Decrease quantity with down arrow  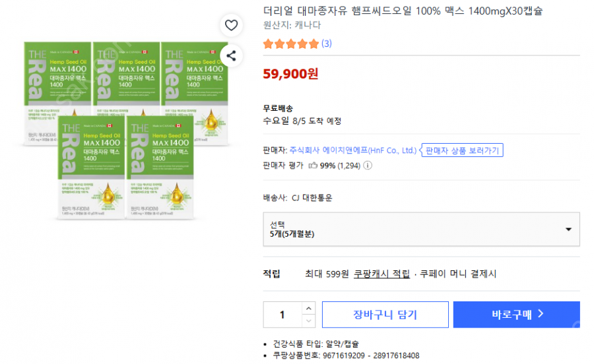point(309,321)
